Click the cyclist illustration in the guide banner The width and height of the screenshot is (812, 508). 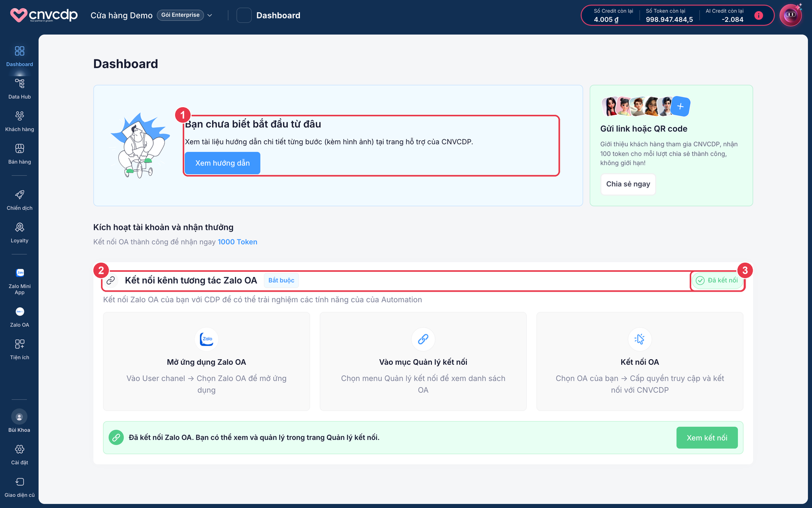pos(140,146)
